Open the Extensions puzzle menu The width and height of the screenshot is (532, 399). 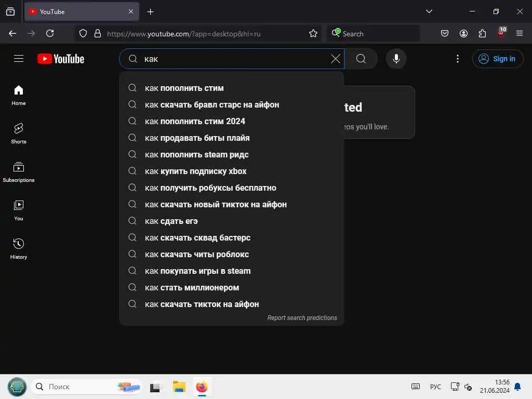point(482,33)
